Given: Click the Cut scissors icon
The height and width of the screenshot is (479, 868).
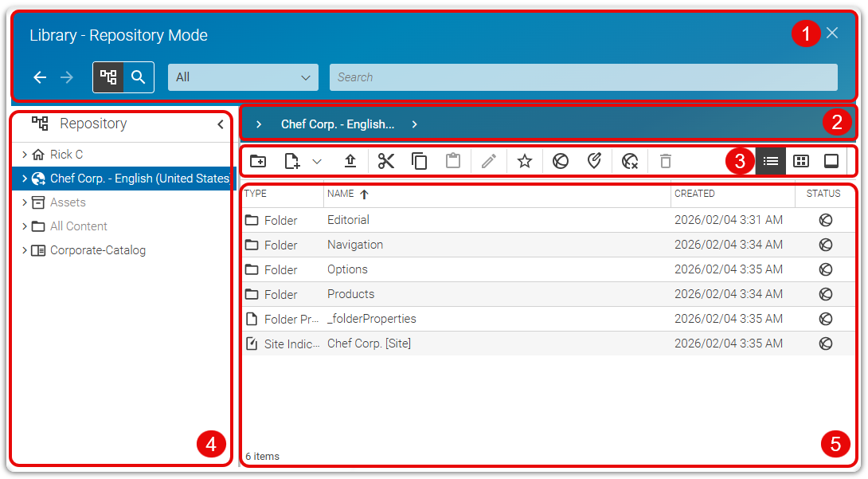Looking at the screenshot, I should pos(386,161).
